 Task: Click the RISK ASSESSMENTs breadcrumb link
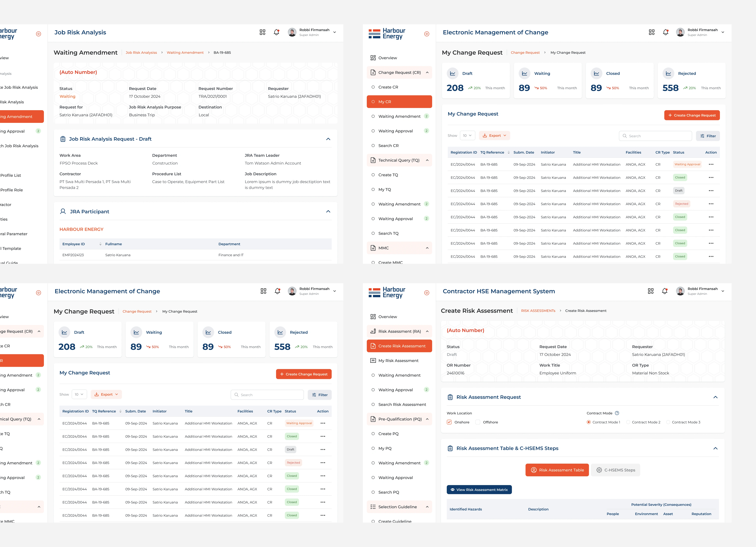pos(538,311)
